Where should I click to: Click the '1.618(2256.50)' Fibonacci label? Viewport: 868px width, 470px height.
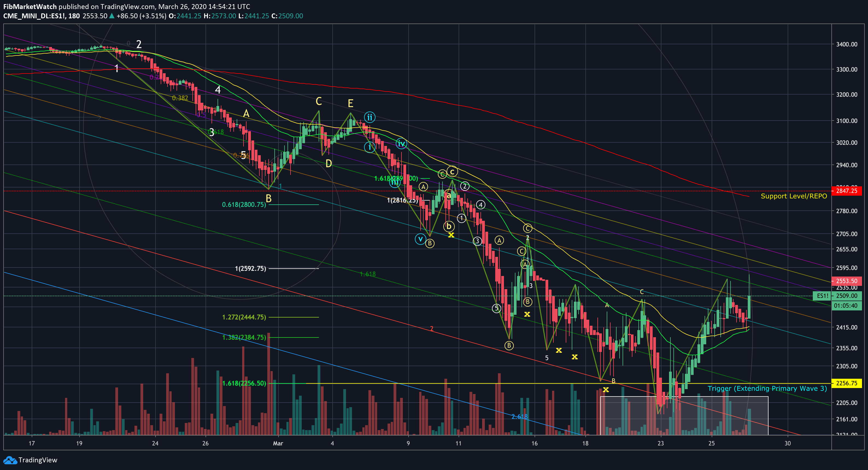(x=244, y=383)
